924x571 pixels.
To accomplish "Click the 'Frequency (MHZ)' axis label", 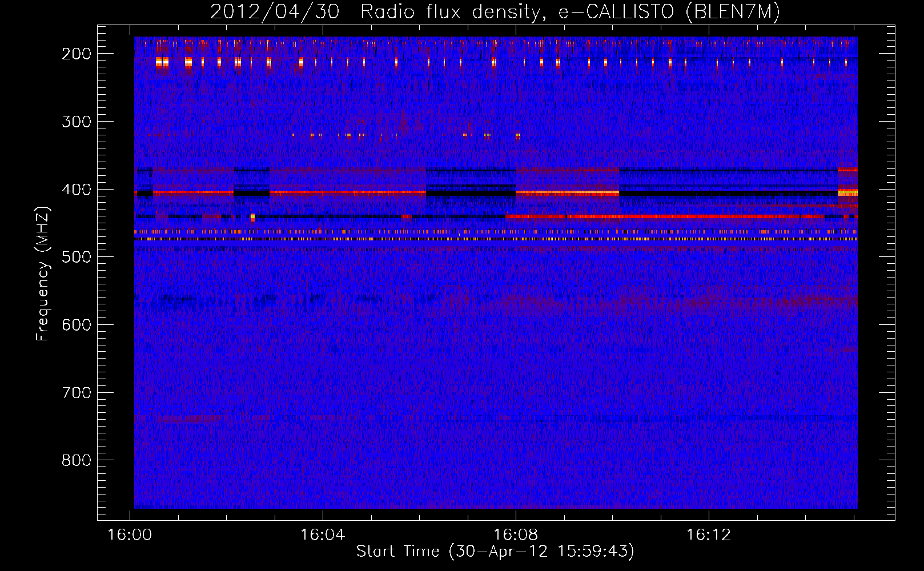I will coord(43,274).
